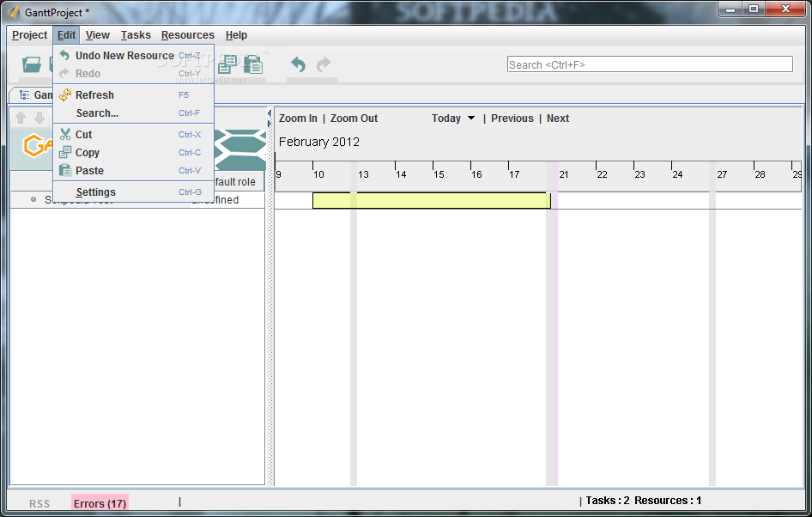Open the Project menu

(29, 35)
